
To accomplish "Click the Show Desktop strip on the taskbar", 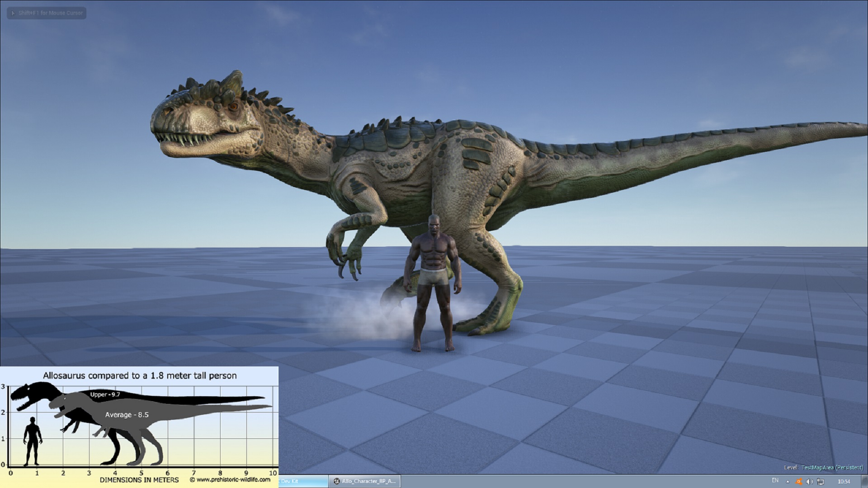I will (x=865, y=481).
